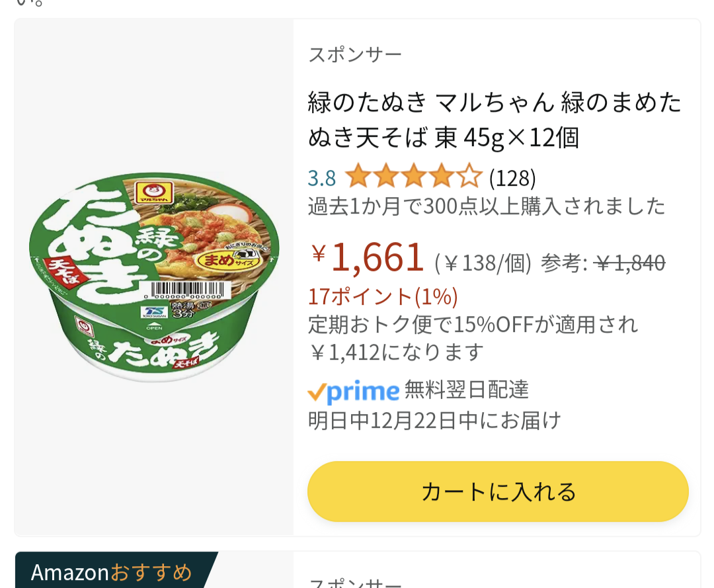Open the 緑のたぬき cup noodle product image
The image size is (714, 588).
pyautogui.click(x=154, y=277)
